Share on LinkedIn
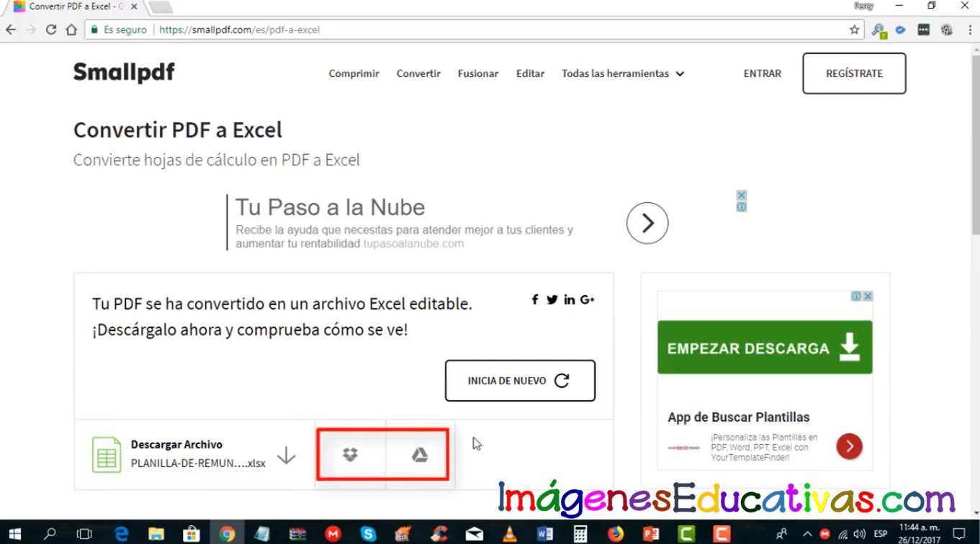The image size is (980, 544). (570, 299)
